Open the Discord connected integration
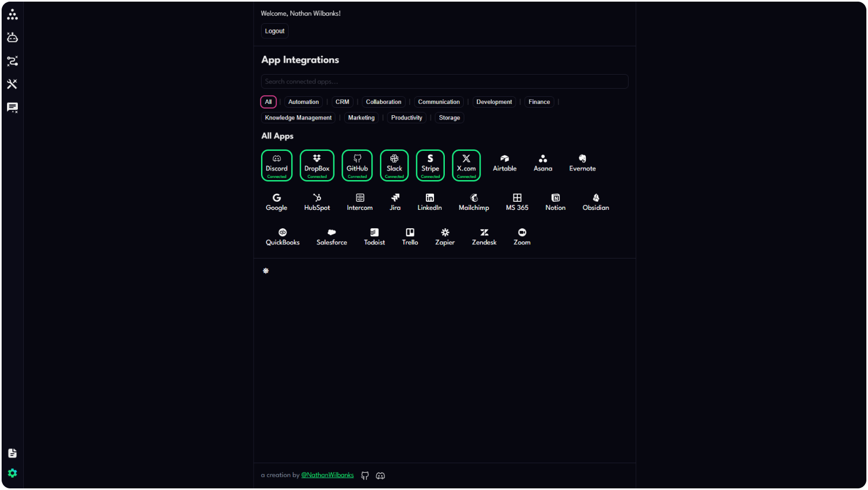 click(x=277, y=165)
